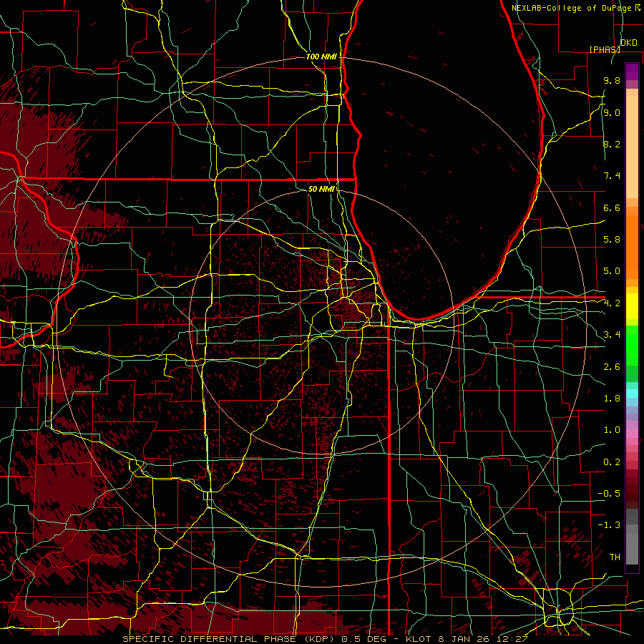Click the 1.8 scale value
The image size is (644, 644).
(612, 399)
